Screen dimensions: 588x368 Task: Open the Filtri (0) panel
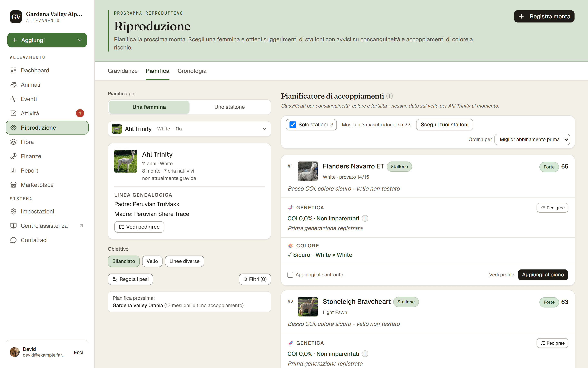[x=255, y=279]
